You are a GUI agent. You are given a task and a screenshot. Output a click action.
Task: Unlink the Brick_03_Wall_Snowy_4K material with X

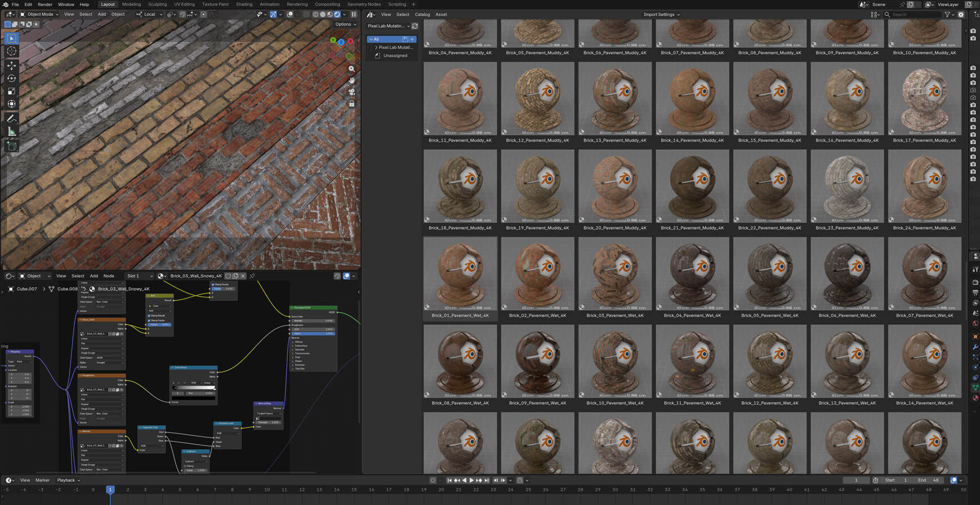(x=243, y=276)
